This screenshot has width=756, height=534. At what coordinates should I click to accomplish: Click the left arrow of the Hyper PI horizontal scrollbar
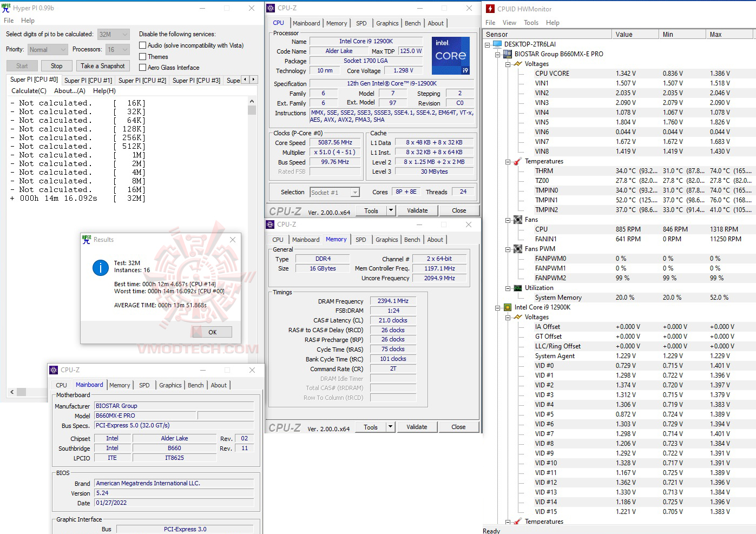tap(12, 392)
